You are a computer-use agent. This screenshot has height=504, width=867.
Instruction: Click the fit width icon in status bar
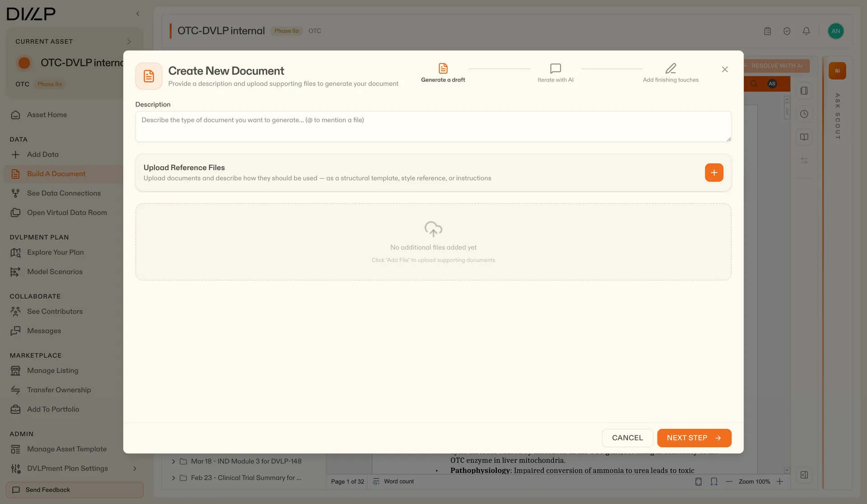pyautogui.click(x=714, y=481)
